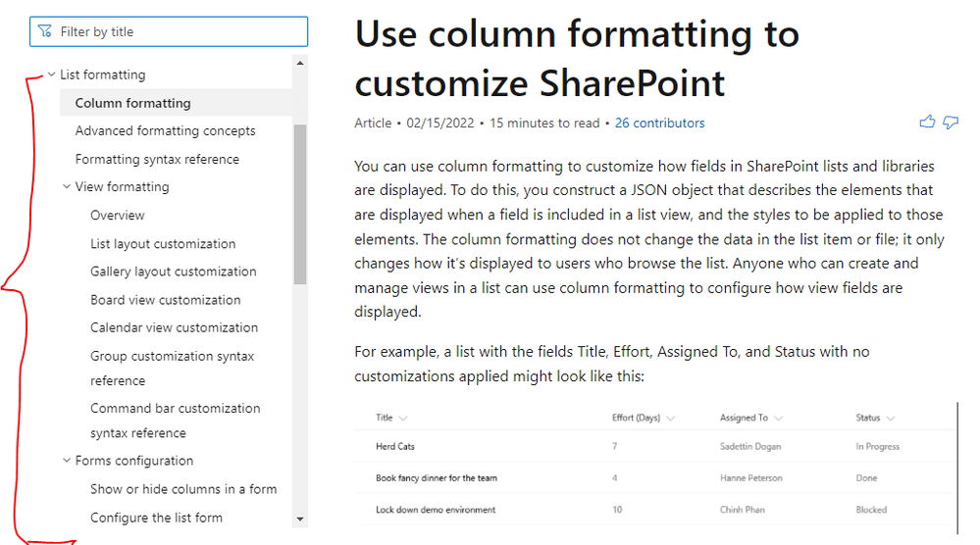The width and height of the screenshot is (980, 545).
Task: Click the sidebar scroll up arrow
Action: pyautogui.click(x=300, y=63)
